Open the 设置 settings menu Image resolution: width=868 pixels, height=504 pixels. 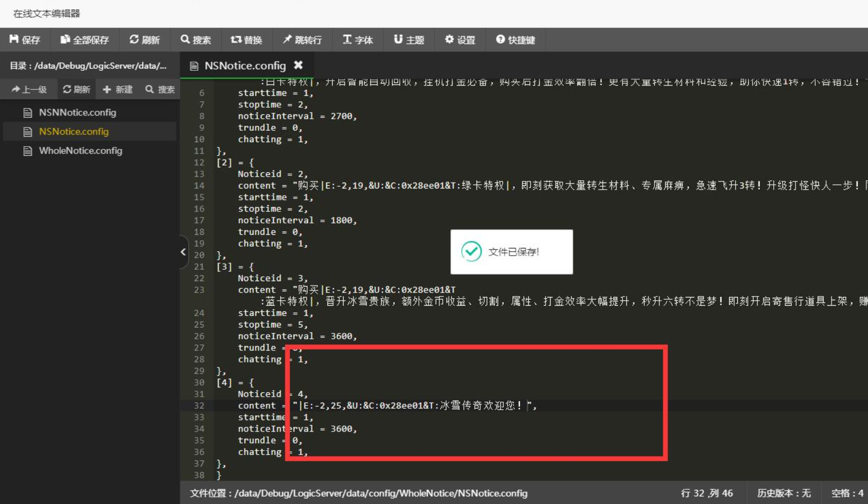pyautogui.click(x=460, y=40)
